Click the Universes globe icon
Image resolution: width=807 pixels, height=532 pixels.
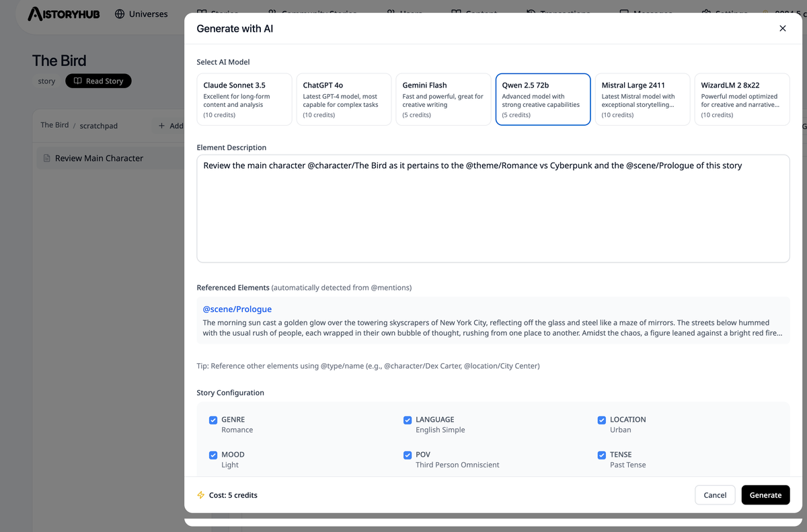pyautogui.click(x=120, y=13)
